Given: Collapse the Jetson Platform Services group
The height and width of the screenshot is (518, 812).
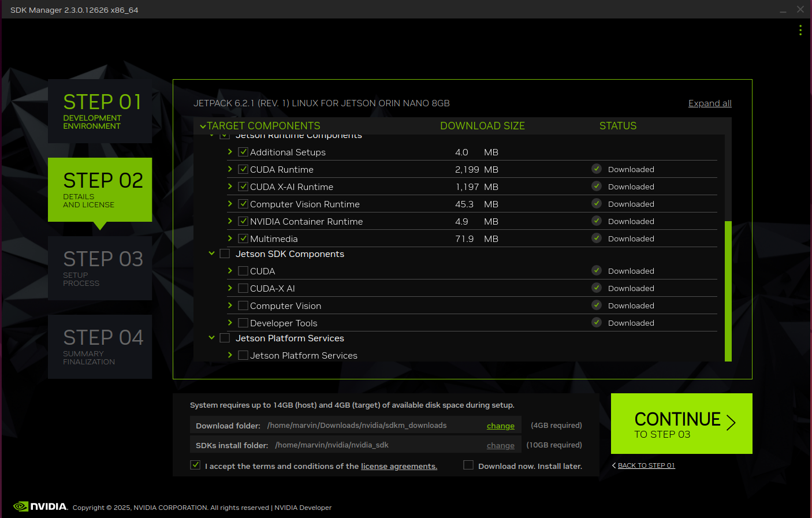Looking at the screenshot, I should pyautogui.click(x=211, y=338).
